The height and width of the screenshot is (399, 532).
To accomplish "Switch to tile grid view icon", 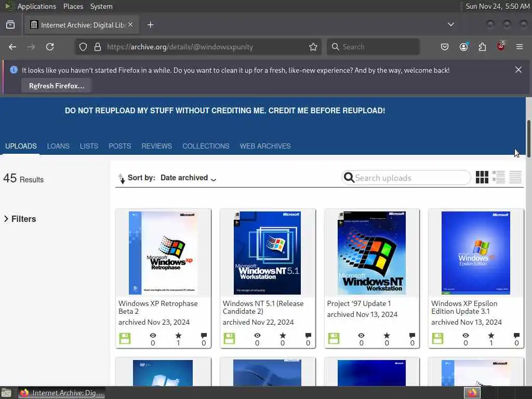I will pyautogui.click(x=482, y=177).
